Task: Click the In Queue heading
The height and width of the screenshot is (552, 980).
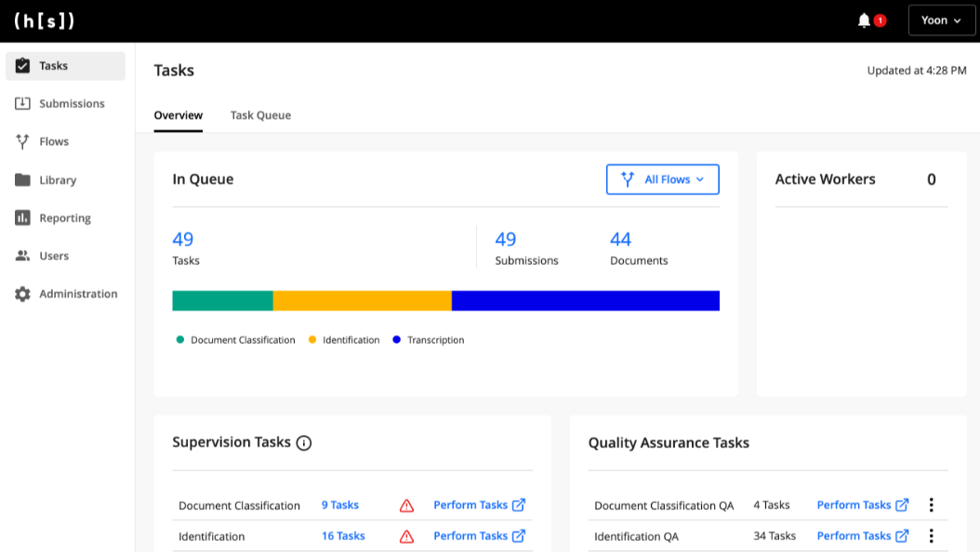Action: 203,179
